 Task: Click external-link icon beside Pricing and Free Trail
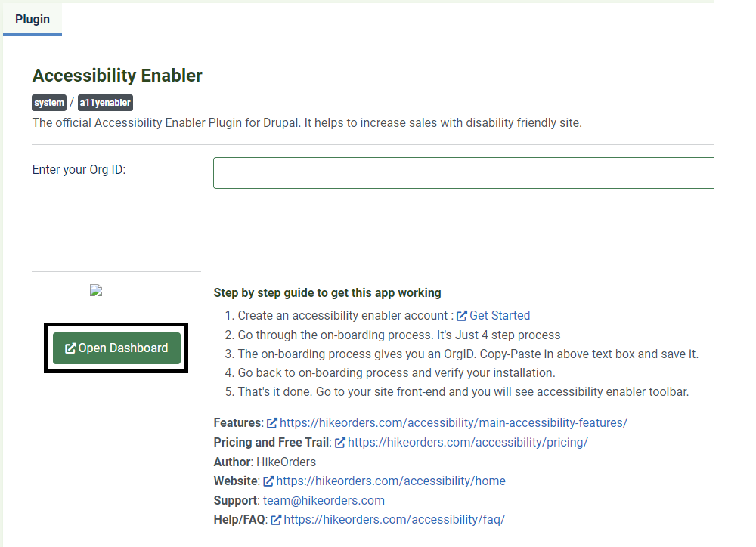(340, 443)
